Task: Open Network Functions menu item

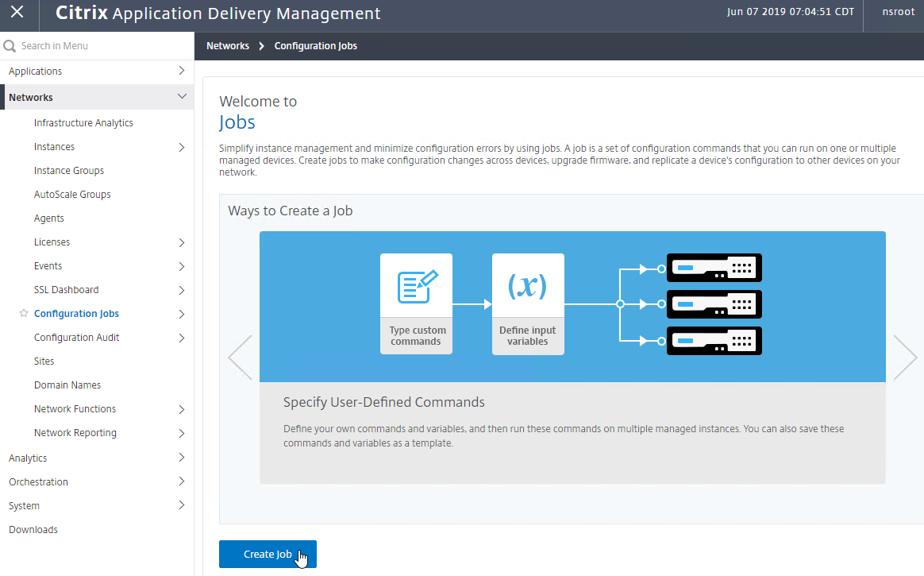Action: [75, 408]
